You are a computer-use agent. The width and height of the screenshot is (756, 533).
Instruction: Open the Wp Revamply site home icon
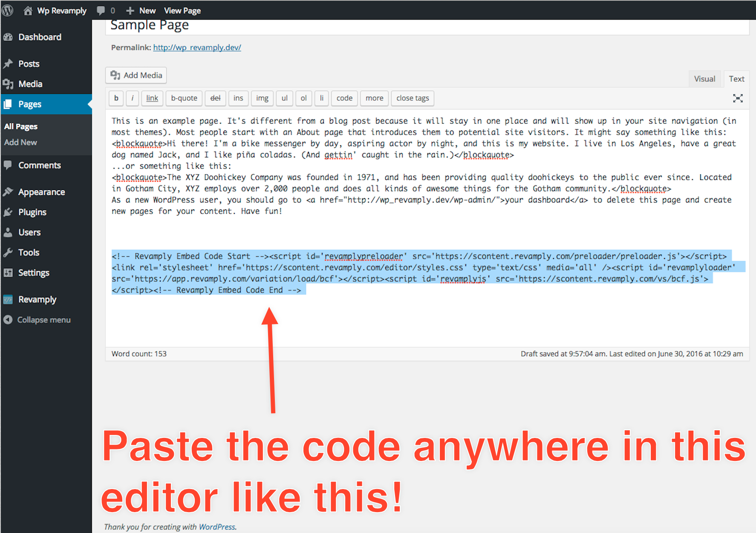click(x=28, y=11)
